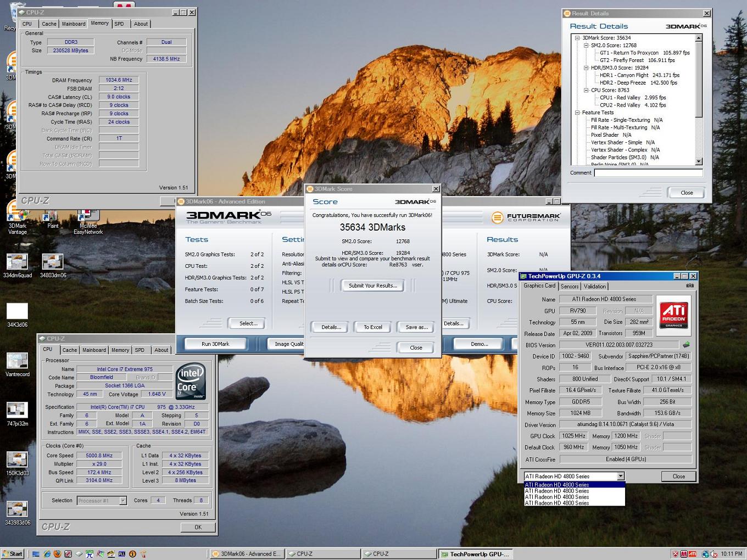Collapse the HDR/SM3.0 Score tree node
Screen dimensions: 747x560
pos(586,68)
